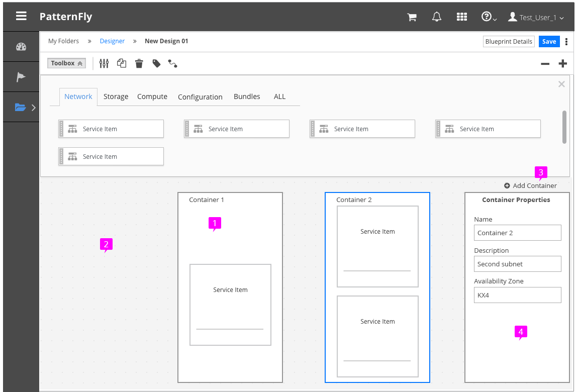Switch to the Bundles tab

point(247,96)
